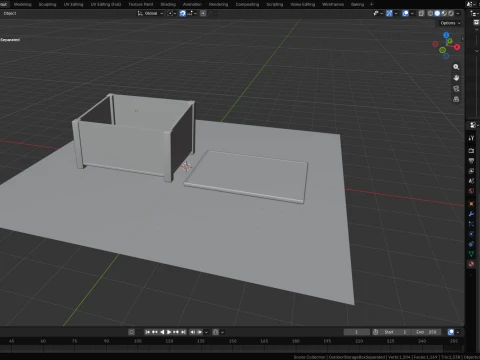Open the Object menu in viewport header
The width and height of the screenshot is (480, 360).
pos(10,13)
